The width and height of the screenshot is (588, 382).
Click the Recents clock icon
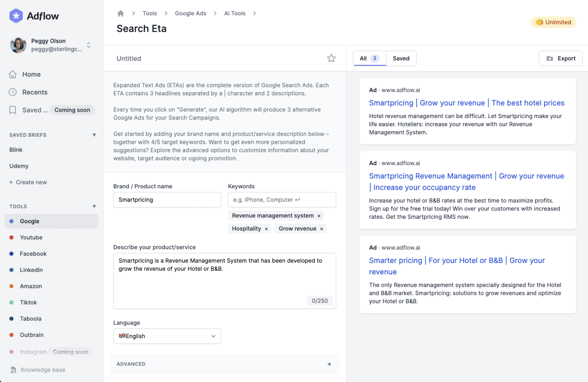coord(13,92)
